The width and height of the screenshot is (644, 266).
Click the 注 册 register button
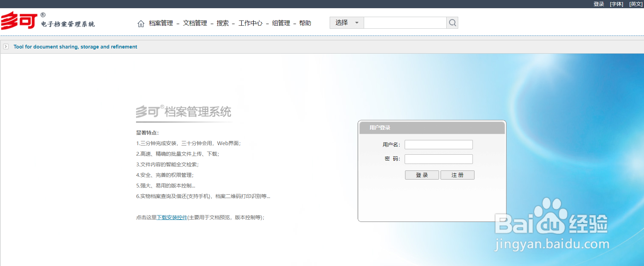pos(458,175)
